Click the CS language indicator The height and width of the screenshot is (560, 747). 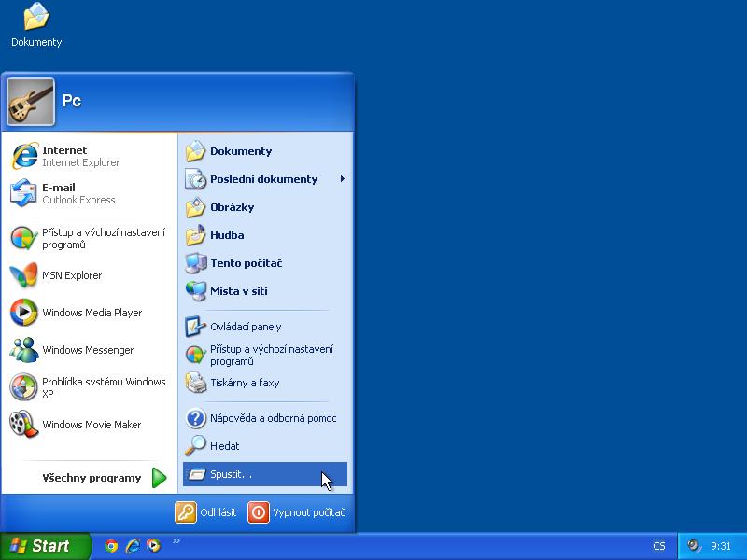tap(659, 546)
